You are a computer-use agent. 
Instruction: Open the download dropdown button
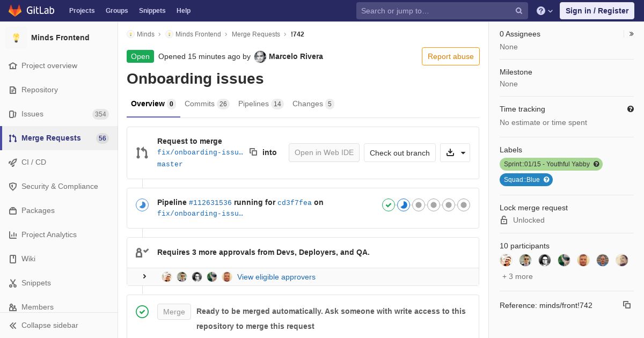coord(455,153)
